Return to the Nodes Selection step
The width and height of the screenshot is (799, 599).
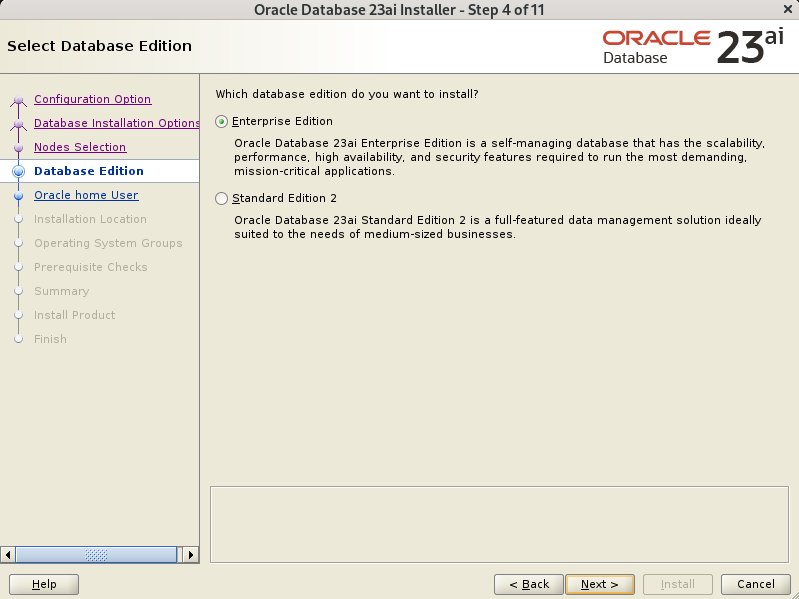tap(80, 147)
